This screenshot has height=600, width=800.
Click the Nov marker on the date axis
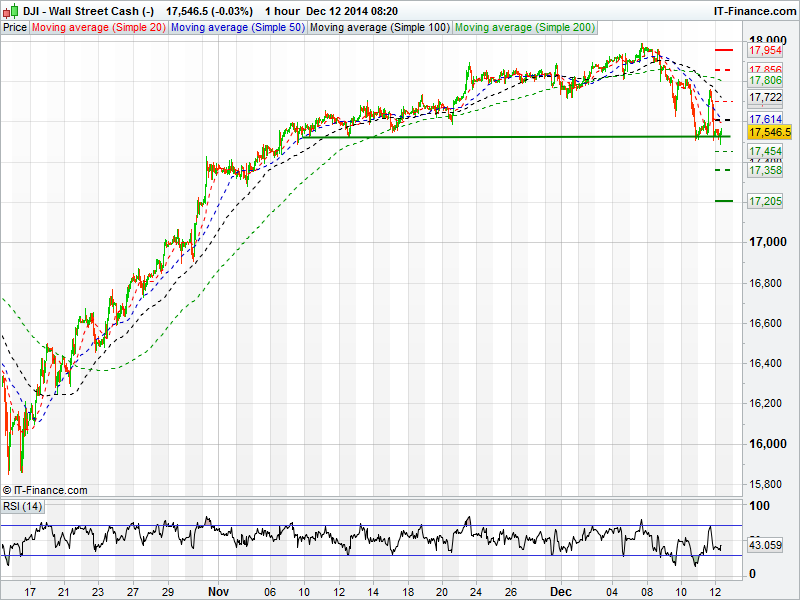pyautogui.click(x=219, y=591)
